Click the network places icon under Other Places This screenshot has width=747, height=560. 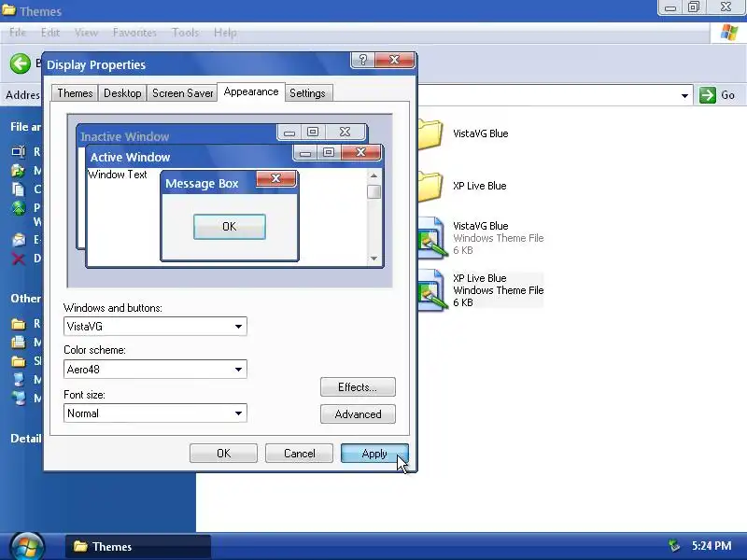(x=19, y=399)
